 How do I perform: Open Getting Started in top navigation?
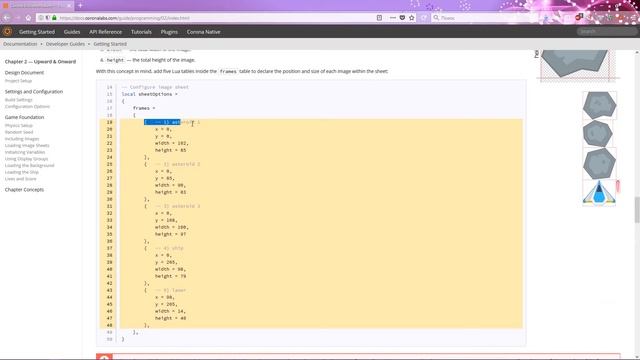click(x=37, y=32)
